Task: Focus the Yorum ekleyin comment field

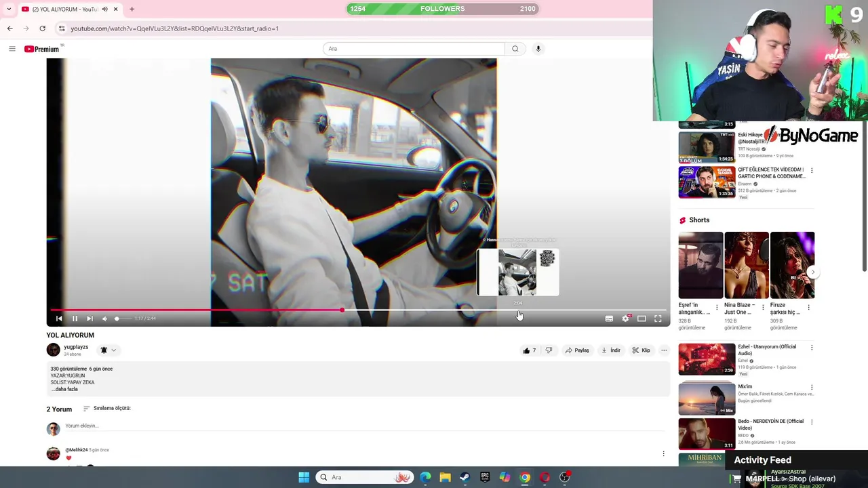Action: [x=364, y=426]
